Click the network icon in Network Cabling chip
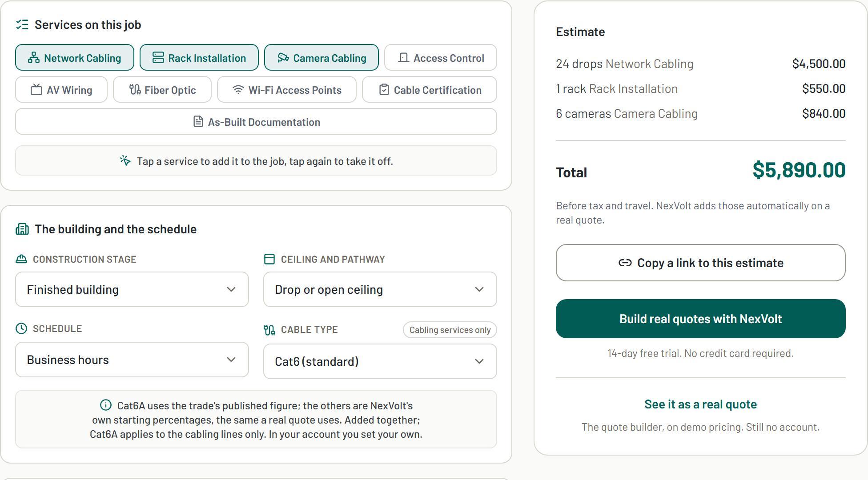 [34, 58]
